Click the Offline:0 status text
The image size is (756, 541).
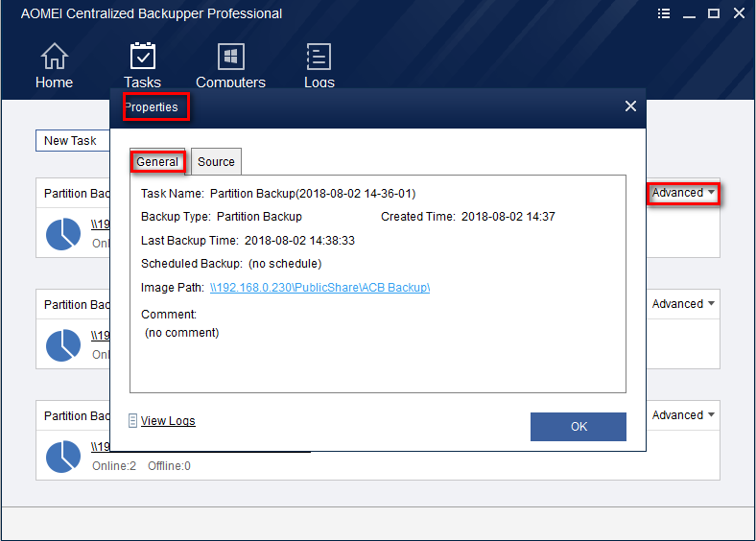point(169,466)
